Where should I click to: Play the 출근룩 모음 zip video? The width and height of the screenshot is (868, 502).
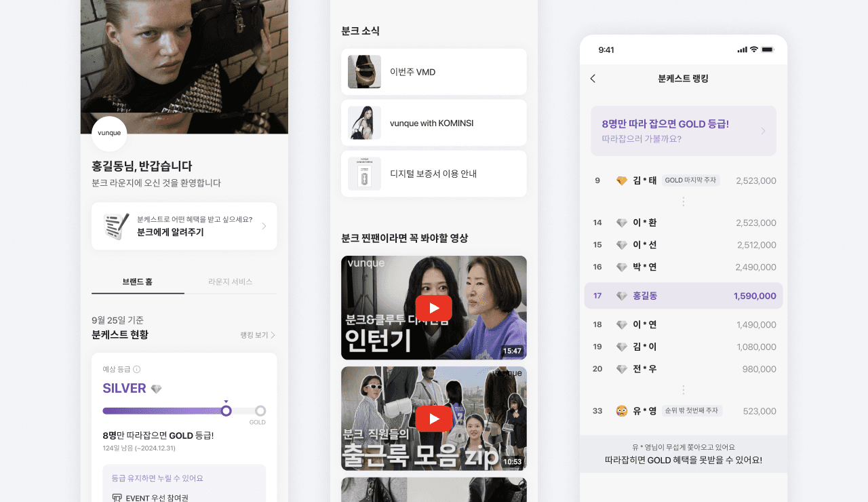tap(433, 419)
